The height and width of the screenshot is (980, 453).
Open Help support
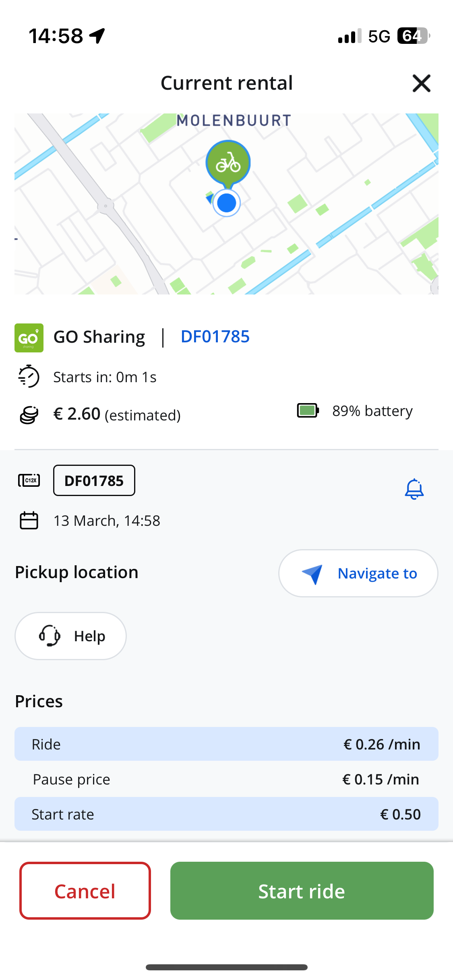tap(70, 636)
